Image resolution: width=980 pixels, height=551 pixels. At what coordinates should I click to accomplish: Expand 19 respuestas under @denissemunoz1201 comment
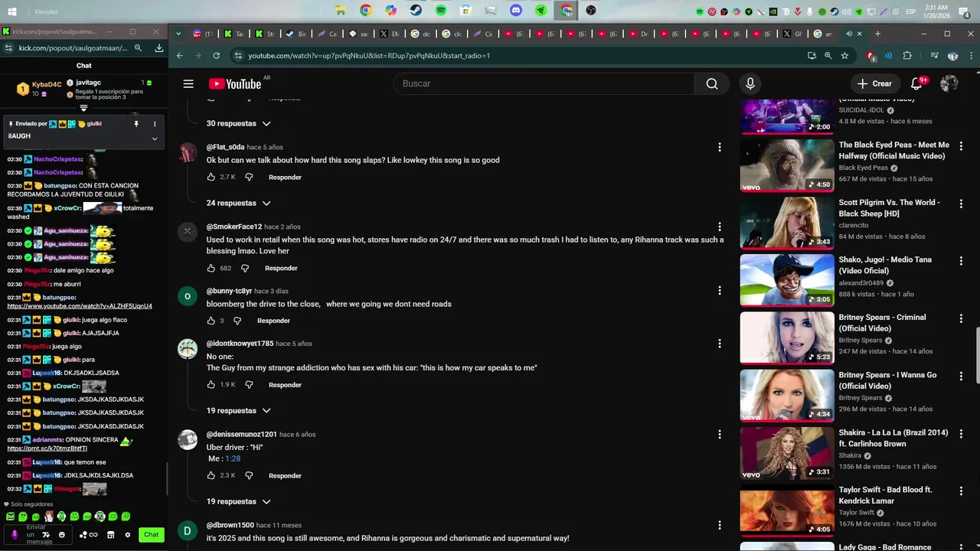(238, 501)
